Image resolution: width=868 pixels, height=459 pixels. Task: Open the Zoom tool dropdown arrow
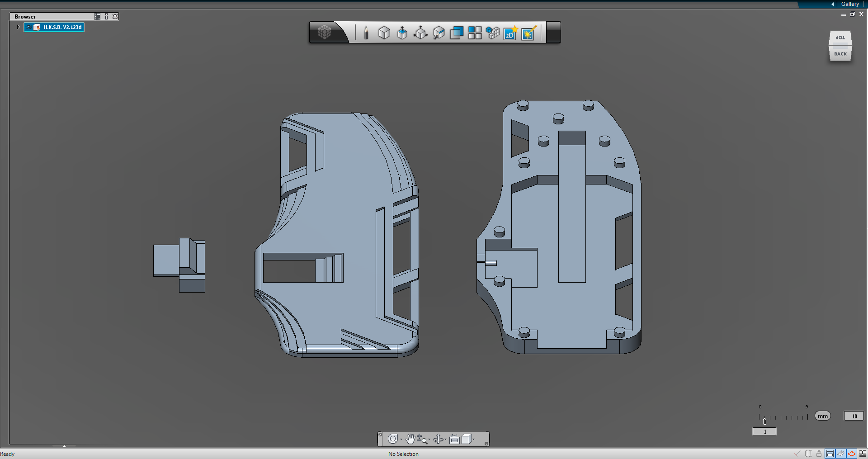[x=429, y=439]
